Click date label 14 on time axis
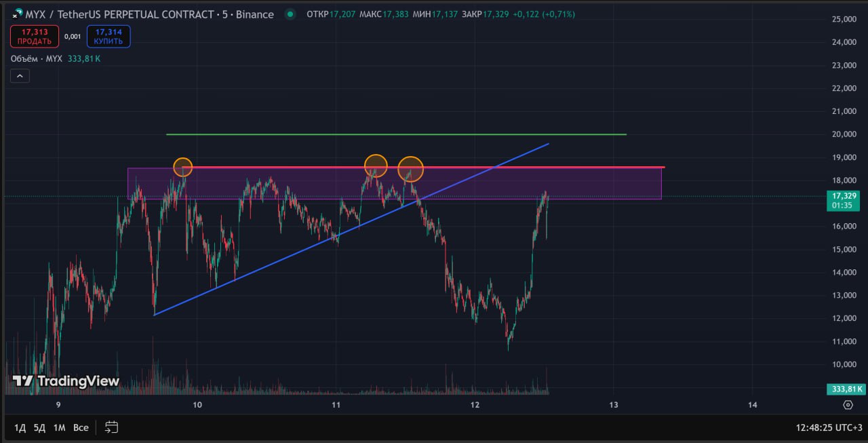868x443 pixels. coord(753,405)
